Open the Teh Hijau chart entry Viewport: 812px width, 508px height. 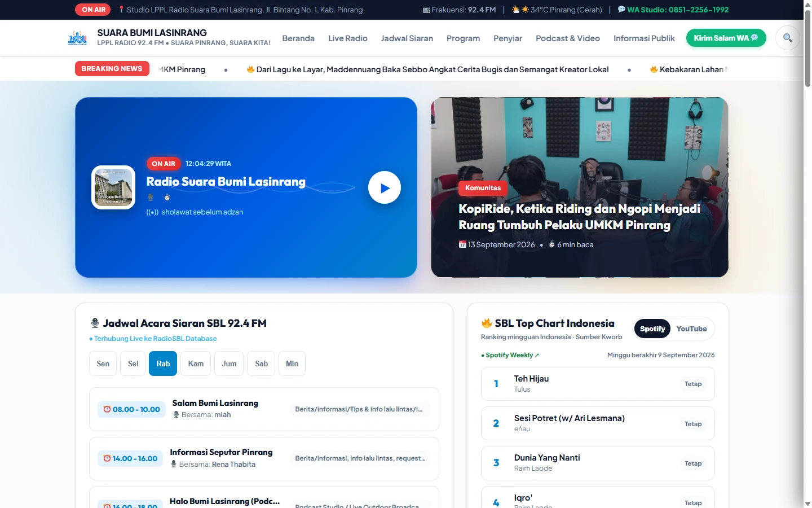(x=598, y=384)
